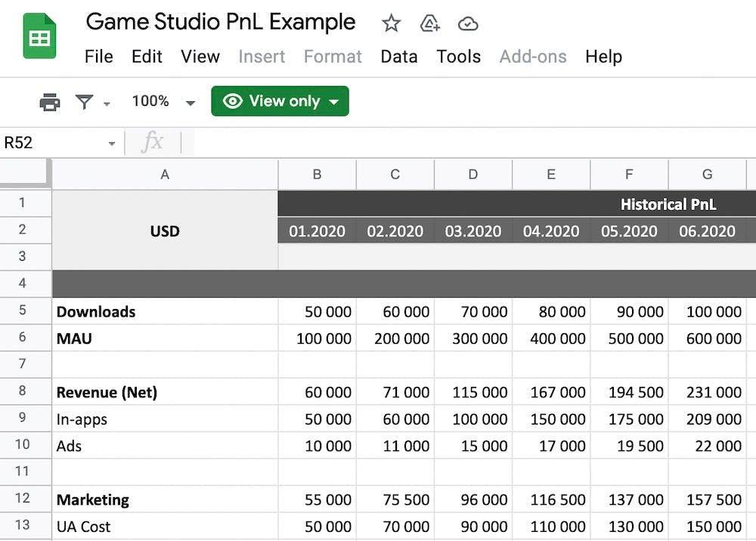The height and width of the screenshot is (541, 756).
Task: Open the Help menu
Action: pyautogui.click(x=603, y=57)
